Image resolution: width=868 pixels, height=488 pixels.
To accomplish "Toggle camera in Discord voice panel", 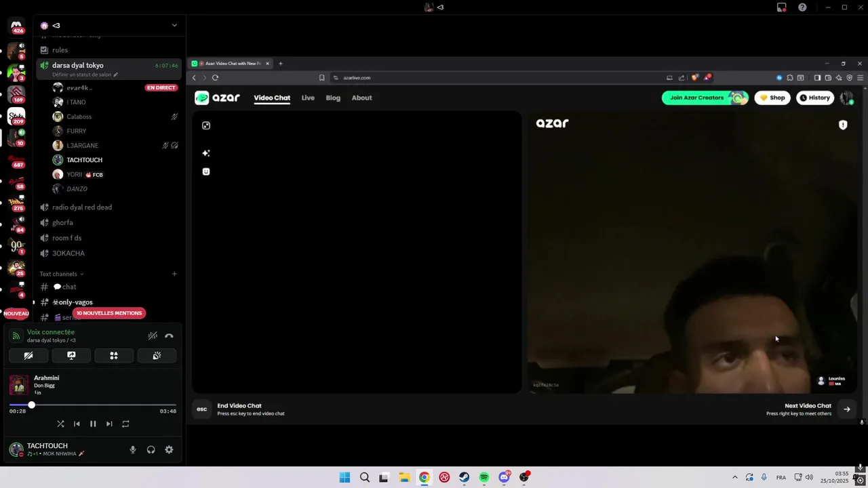I will click(28, 356).
